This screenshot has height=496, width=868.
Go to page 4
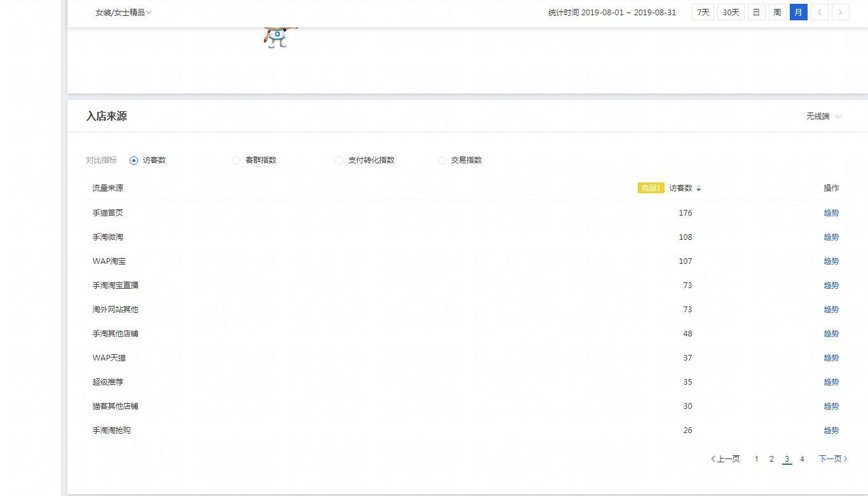(802, 459)
